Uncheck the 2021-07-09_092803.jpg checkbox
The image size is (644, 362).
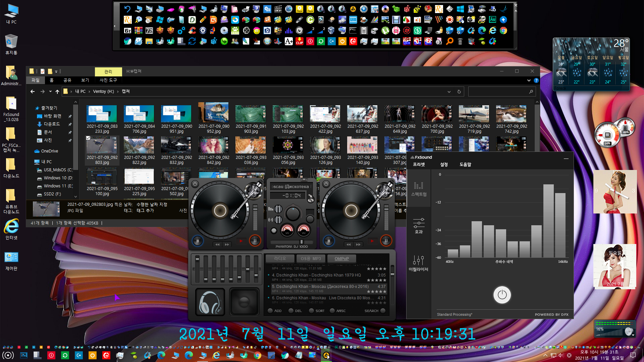88,138
